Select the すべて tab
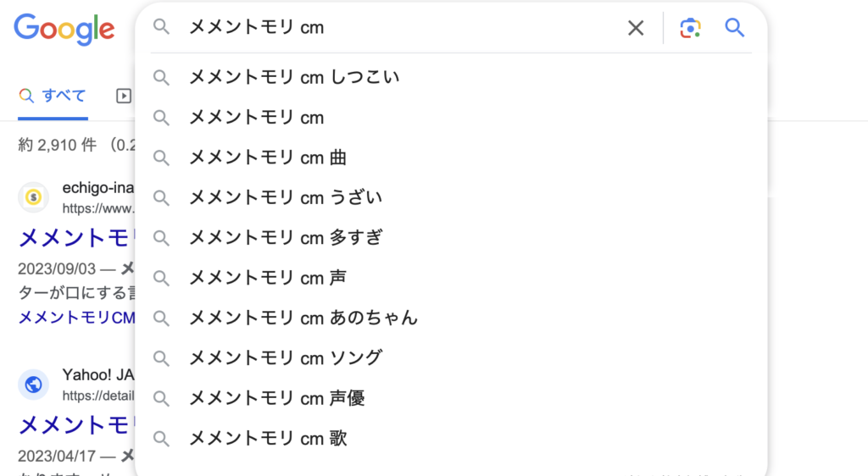This screenshot has width=868, height=476. pos(53,96)
